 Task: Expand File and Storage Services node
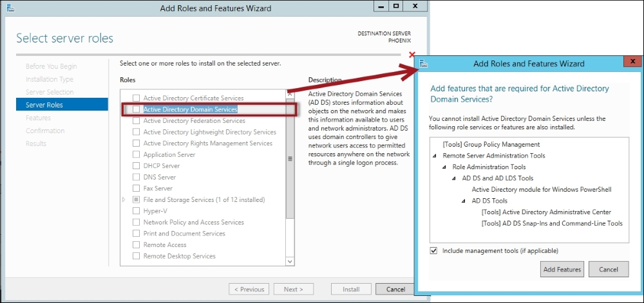(124, 200)
